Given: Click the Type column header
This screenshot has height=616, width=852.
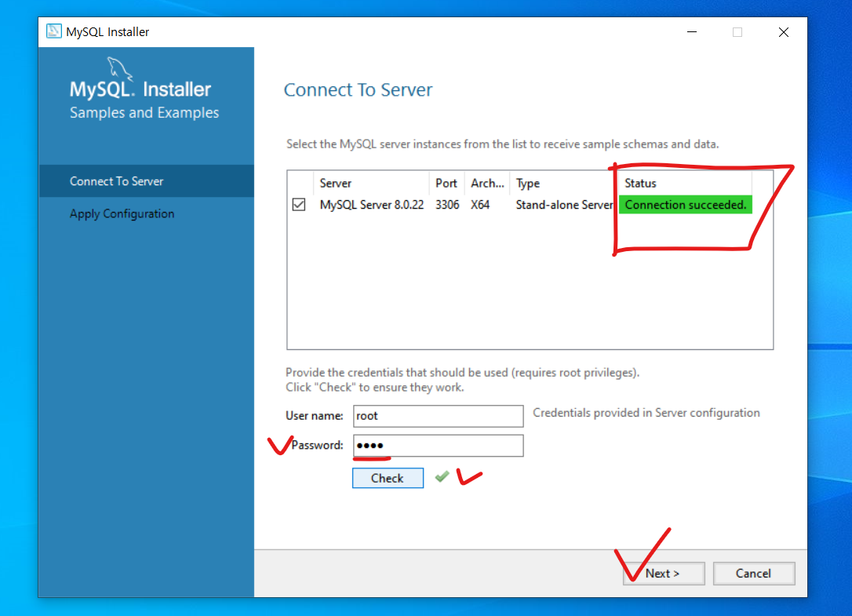Looking at the screenshot, I should click(564, 183).
